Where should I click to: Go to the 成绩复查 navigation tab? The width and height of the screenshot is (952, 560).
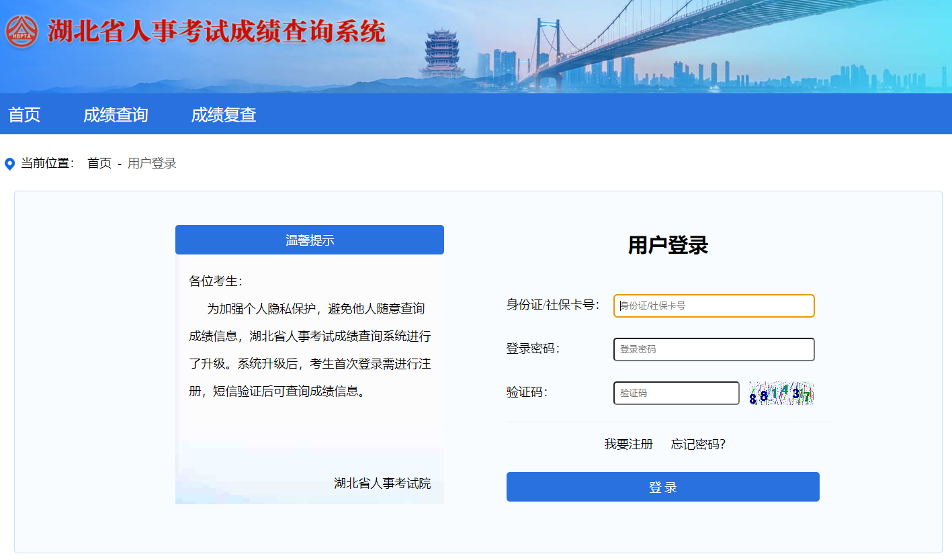point(224,115)
